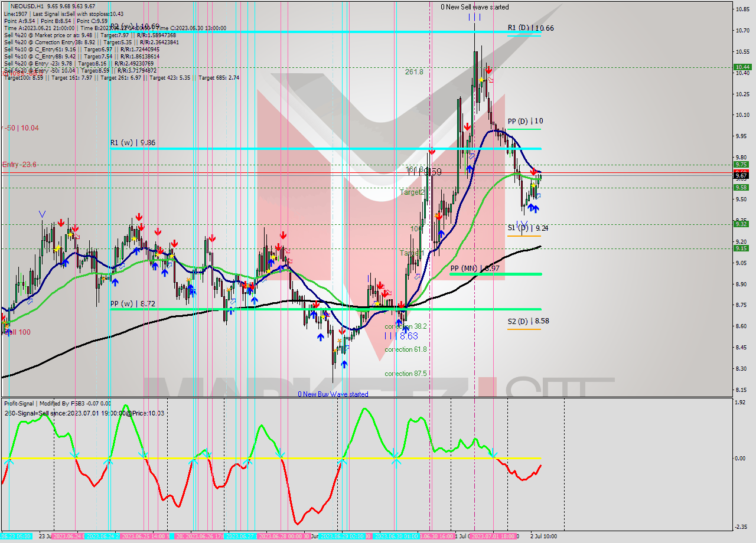Viewport: 756px width, 543px height.
Task: Click the green 9.15 price tag on axis
Action: (x=741, y=248)
